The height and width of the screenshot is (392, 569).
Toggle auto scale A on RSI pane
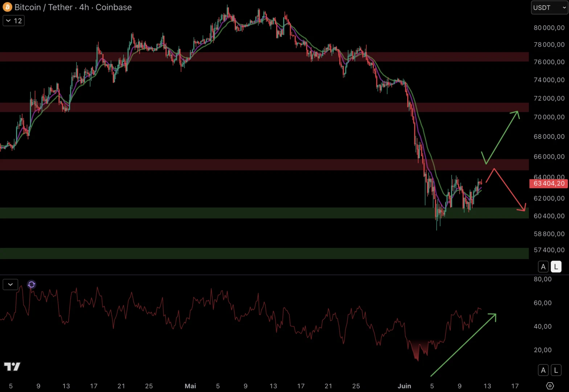pos(543,370)
